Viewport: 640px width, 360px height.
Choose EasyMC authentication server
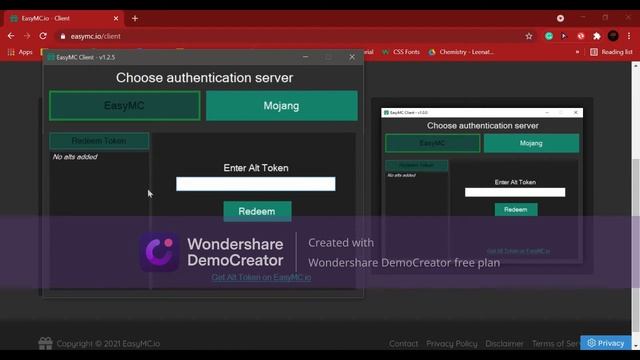[x=124, y=106]
